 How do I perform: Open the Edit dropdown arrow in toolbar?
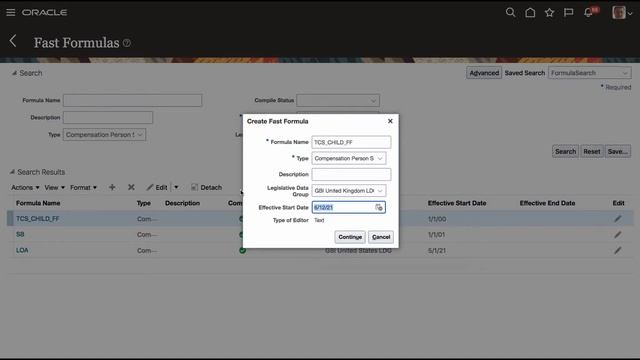click(176, 187)
